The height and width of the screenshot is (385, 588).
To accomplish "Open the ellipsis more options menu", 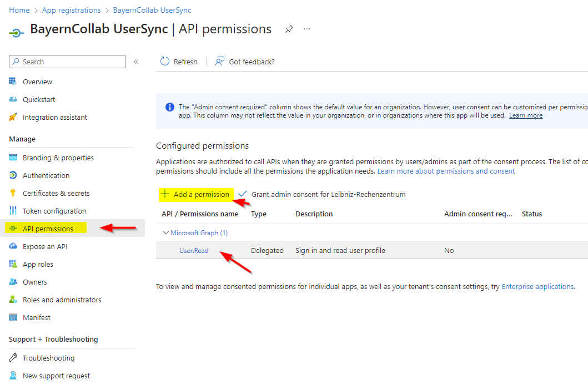I will click(307, 29).
